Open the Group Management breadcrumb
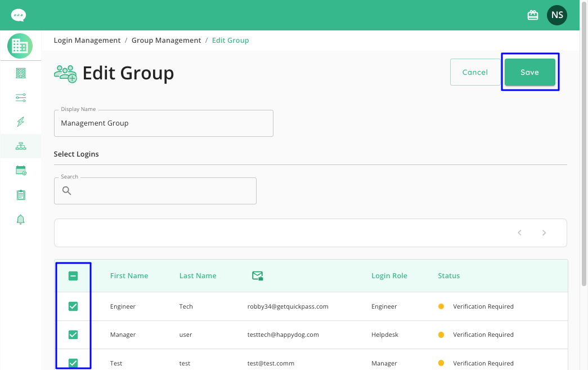The height and width of the screenshot is (370, 588). (x=166, y=40)
